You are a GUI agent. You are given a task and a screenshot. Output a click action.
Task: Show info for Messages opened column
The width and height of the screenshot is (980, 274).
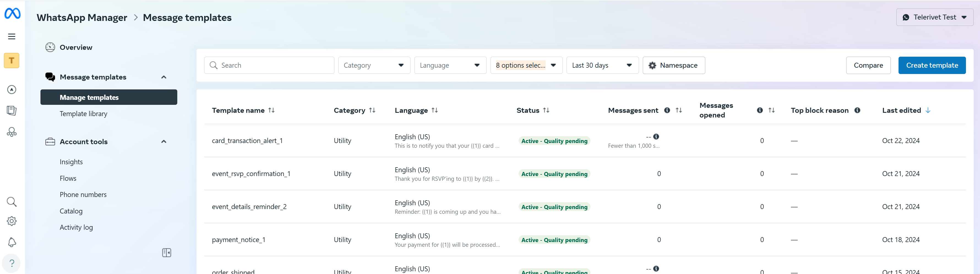760,110
